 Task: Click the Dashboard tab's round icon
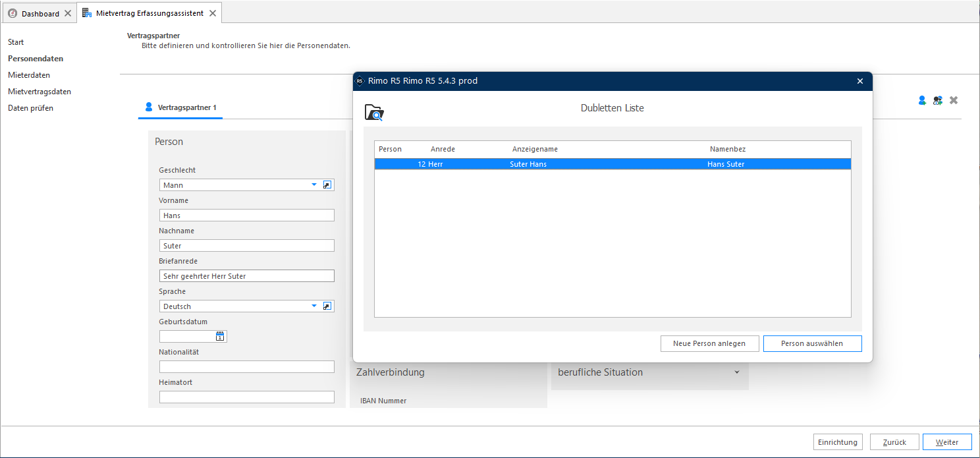13,13
